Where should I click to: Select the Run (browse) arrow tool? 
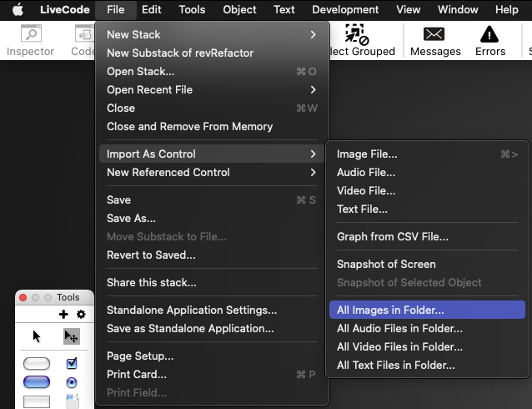[37, 336]
